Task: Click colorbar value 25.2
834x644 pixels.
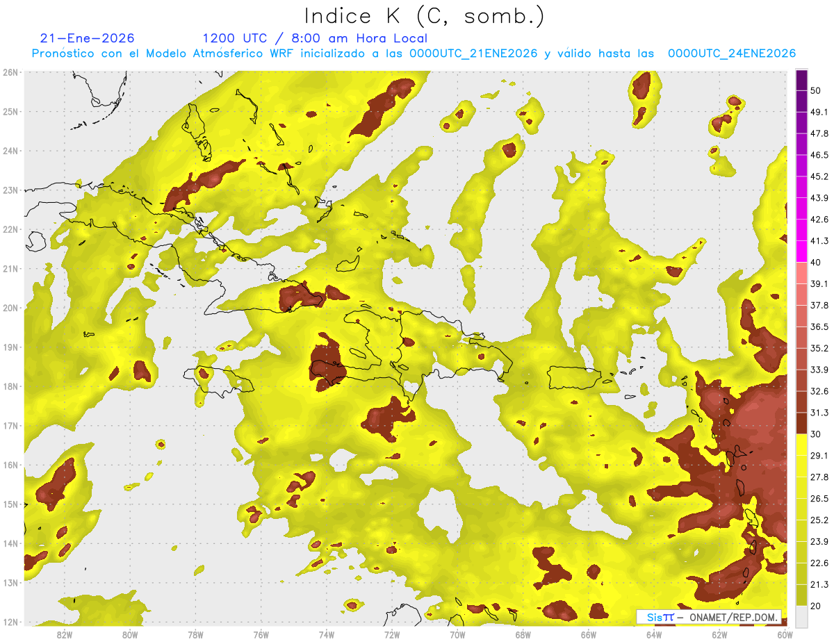Action: (x=819, y=520)
